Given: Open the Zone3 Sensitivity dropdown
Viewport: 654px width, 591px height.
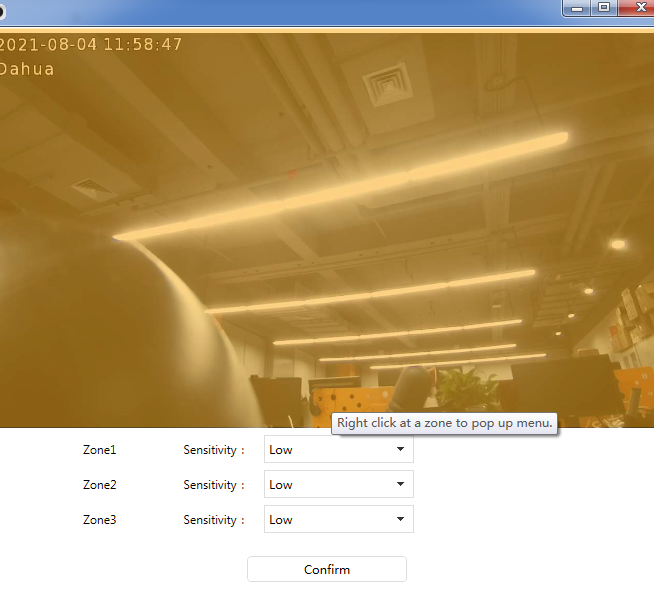Looking at the screenshot, I should (339, 519).
